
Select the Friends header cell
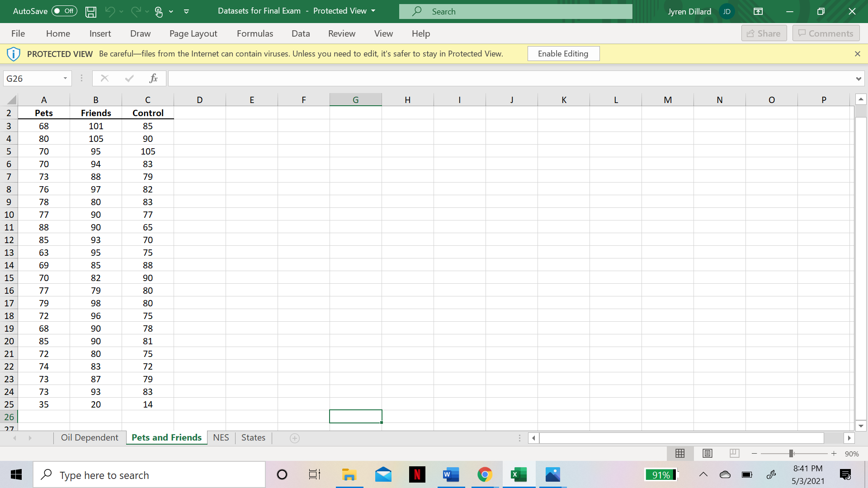tap(96, 113)
